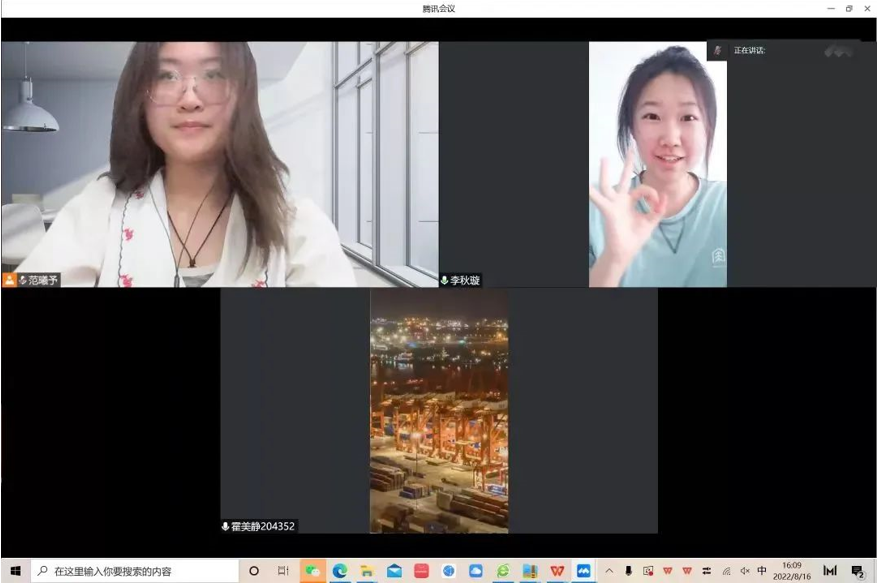This screenshot has width=879, height=586.
Task: Switch to Tencent Meeting taskbar icon
Action: click(x=584, y=571)
